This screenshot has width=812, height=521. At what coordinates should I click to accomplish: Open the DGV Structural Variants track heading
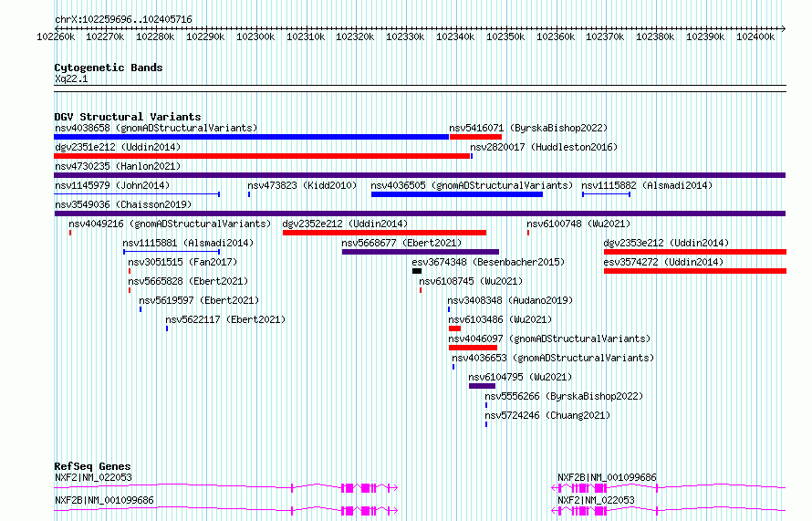128,117
